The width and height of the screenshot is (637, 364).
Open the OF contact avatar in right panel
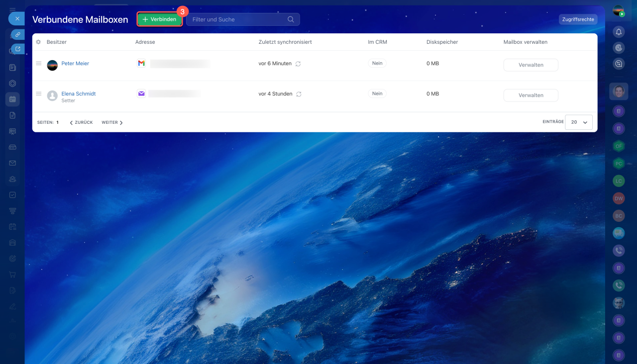coord(619,146)
